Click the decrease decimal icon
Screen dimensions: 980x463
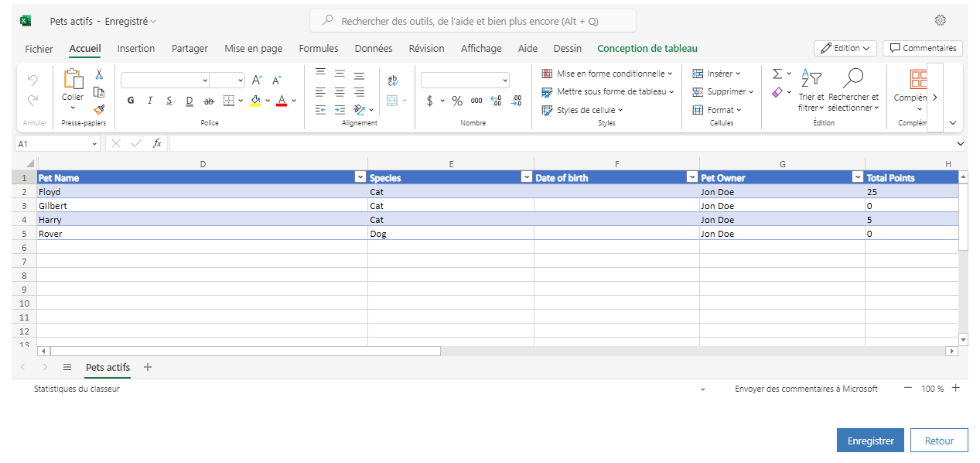coord(516,101)
